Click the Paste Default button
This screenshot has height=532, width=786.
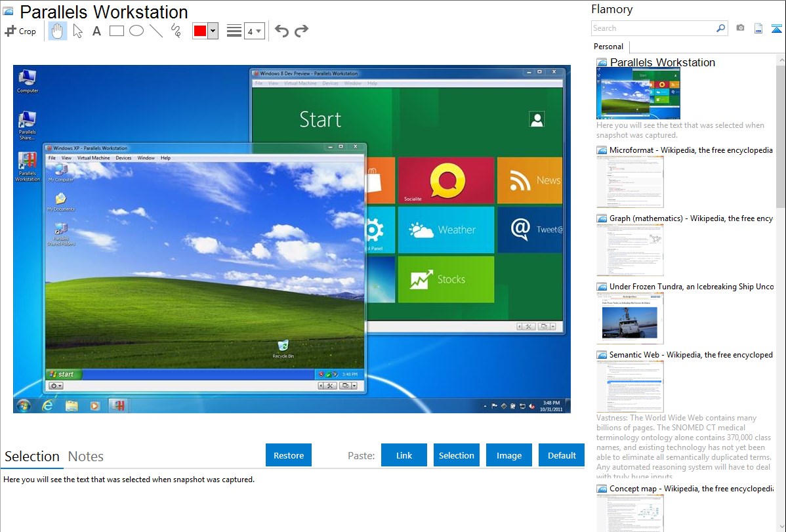[562, 455]
